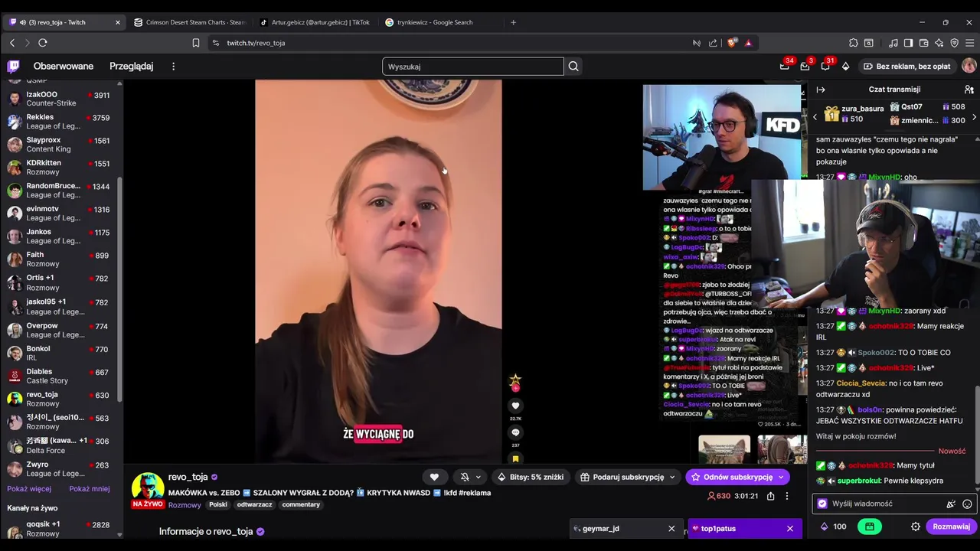Open notifications inbox with 3 badge

click(x=805, y=67)
